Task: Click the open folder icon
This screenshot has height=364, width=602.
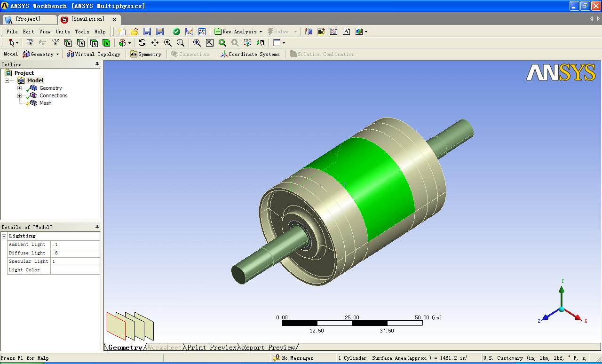Action: point(135,32)
